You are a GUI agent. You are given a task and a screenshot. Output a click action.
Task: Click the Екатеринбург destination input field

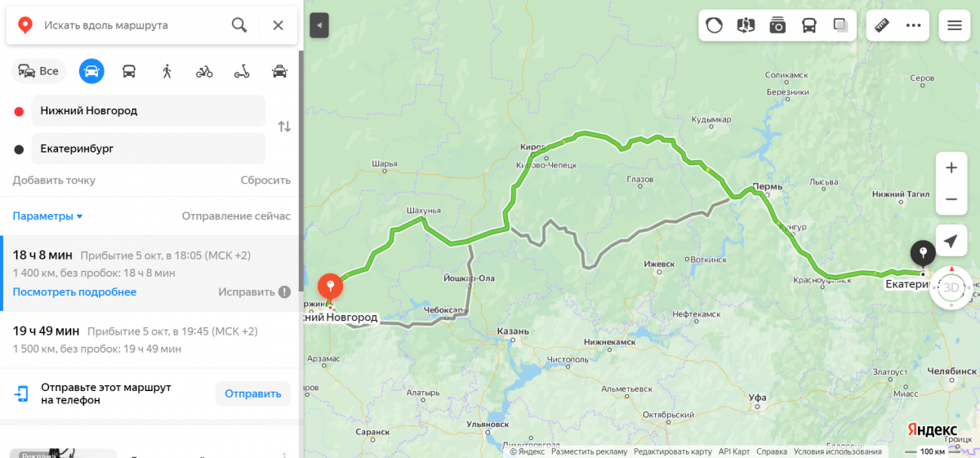(149, 149)
